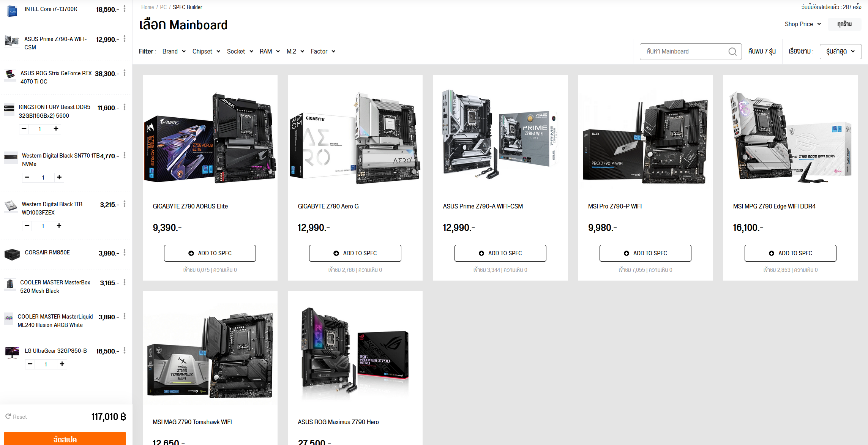Decrease quantity of WD Black SN770 NVMe
This screenshot has width=868, height=445.
tap(27, 177)
